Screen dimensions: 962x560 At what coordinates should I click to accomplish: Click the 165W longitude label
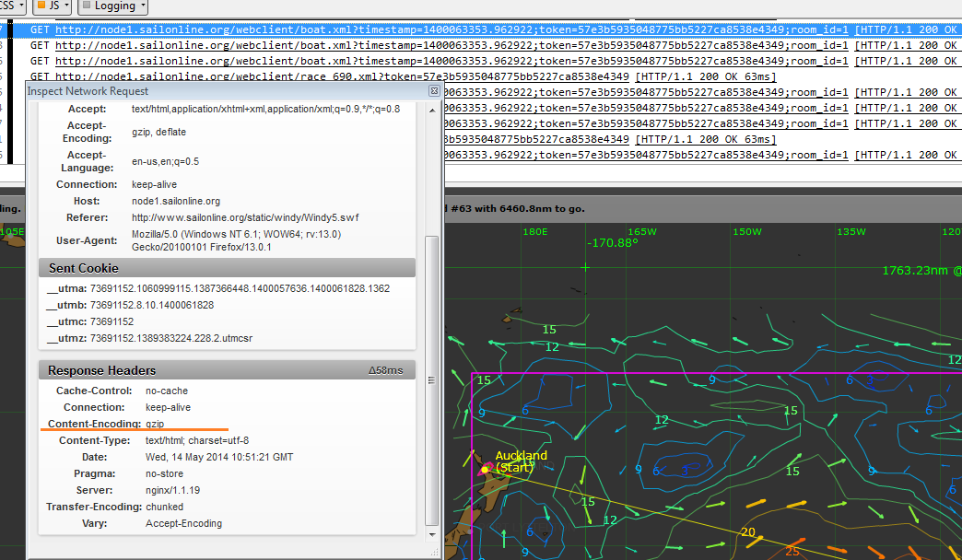pos(642,232)
